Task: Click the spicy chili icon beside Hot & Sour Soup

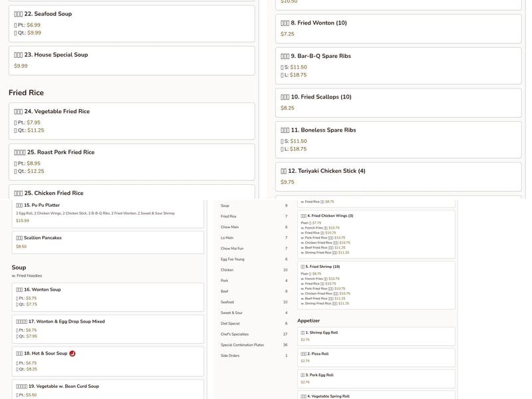Action: pos(72,354)
